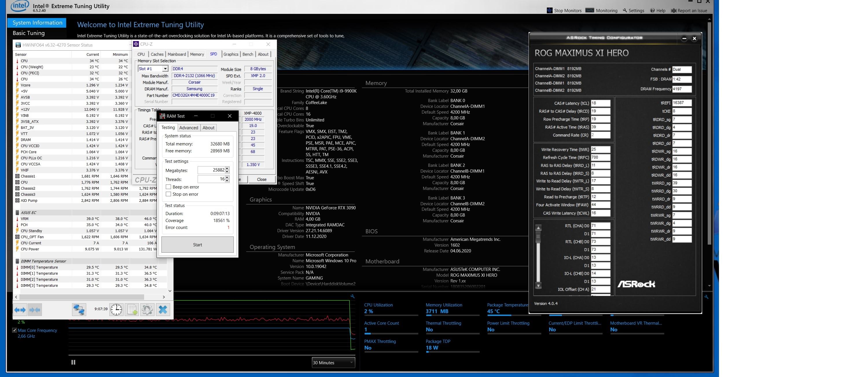Click the graph wrench icon above XTU chart
This screenshot has width=868, height=377.
pyautogui.click(x=352, y=296)
